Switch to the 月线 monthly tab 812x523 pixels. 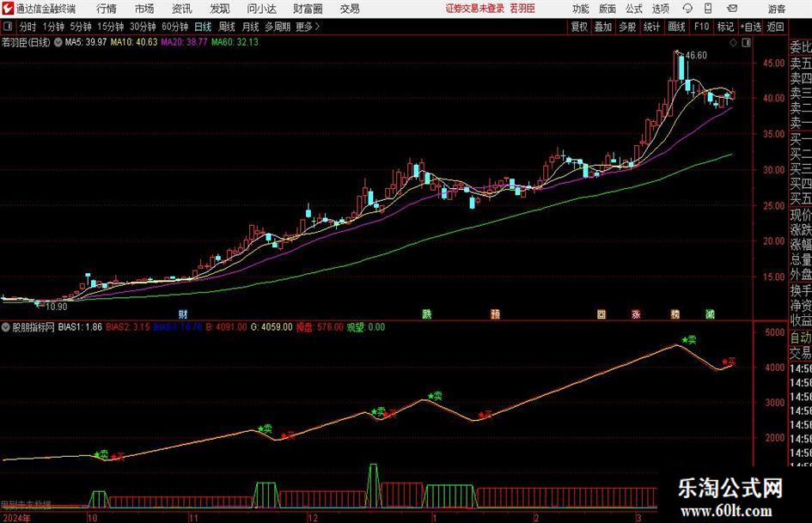[x=250, y=27]
